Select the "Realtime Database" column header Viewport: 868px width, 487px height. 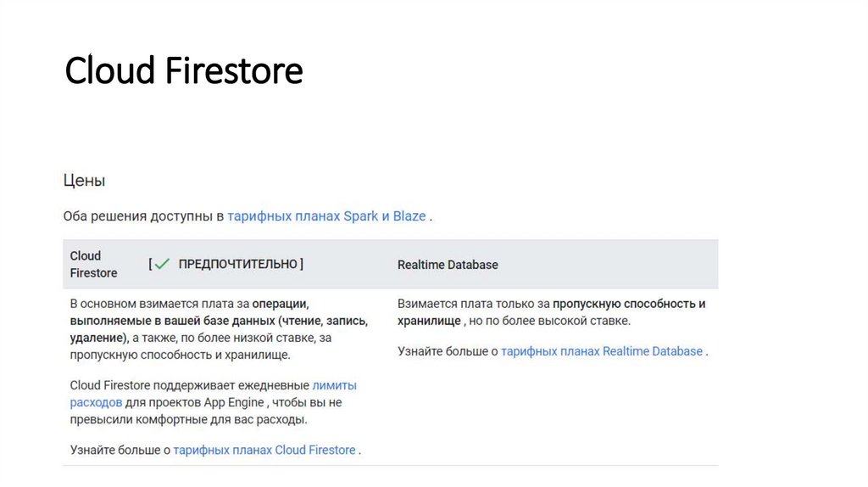tap(448, 265)
